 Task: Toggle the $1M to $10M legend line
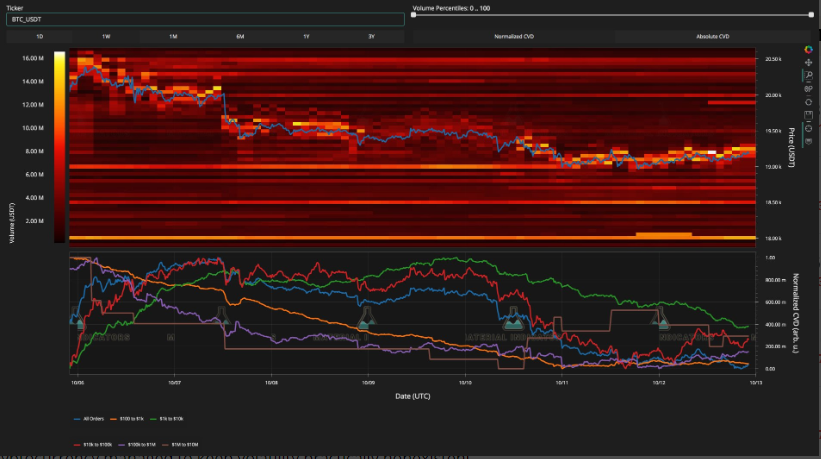pos(180,444)
